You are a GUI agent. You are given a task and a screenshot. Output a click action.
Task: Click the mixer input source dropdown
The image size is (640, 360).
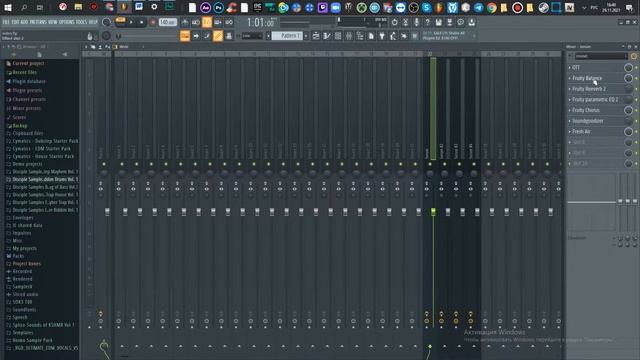coord(601,56)
